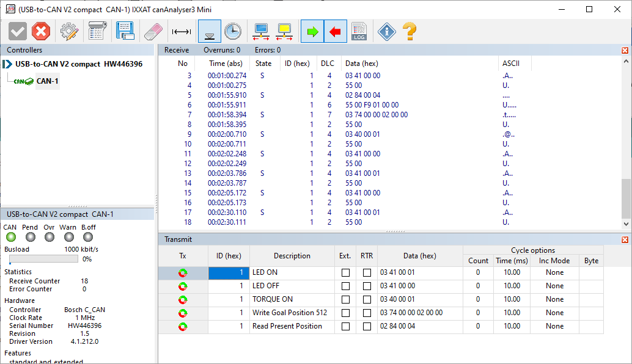Click the red left arrow toolbar icon
Image resolution: width=632 pixels, height=364 pixels.
tap(335, 31)
